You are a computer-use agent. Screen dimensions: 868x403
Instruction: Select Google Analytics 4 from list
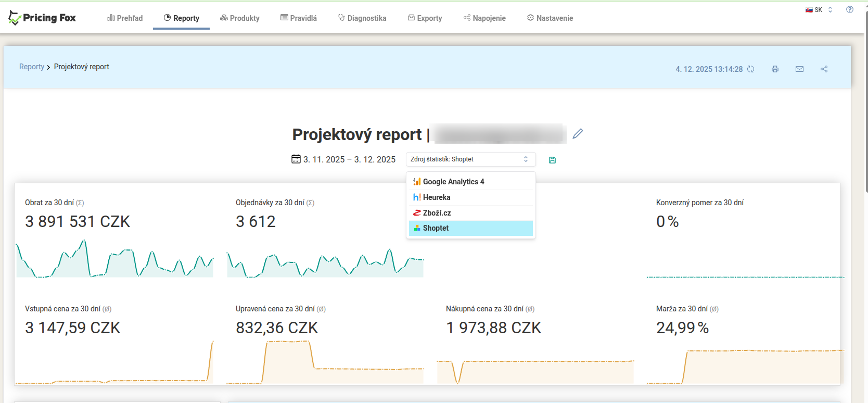[x=453, y=182]
